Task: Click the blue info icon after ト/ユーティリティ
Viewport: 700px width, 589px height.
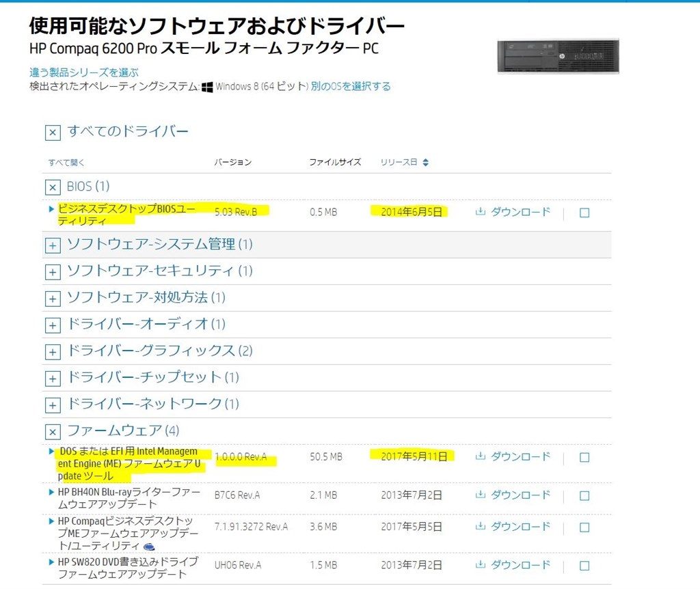Action: point(149,546)
